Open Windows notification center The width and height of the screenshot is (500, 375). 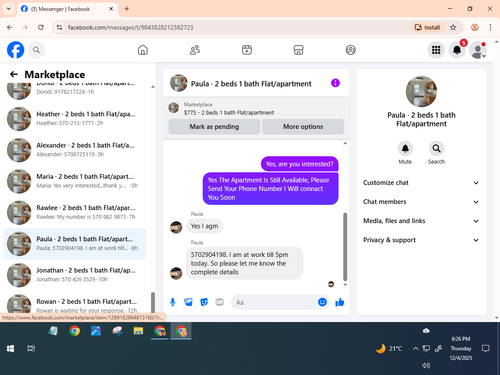coord(486,349)
